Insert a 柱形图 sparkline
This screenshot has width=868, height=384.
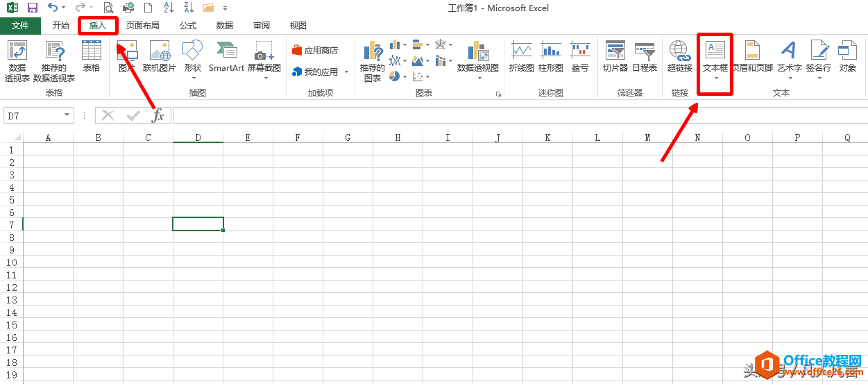pyautogui.click(x=551, y=57)
